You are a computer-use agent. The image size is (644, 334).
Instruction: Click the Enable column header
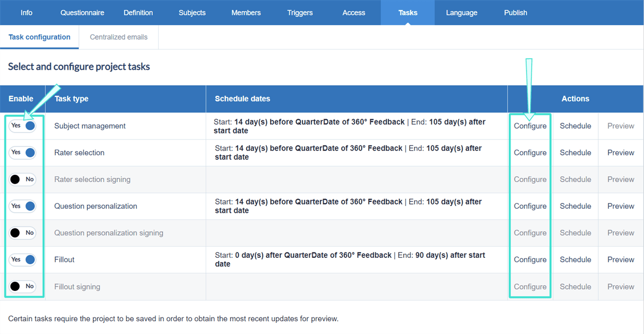(x=21, y=99)
